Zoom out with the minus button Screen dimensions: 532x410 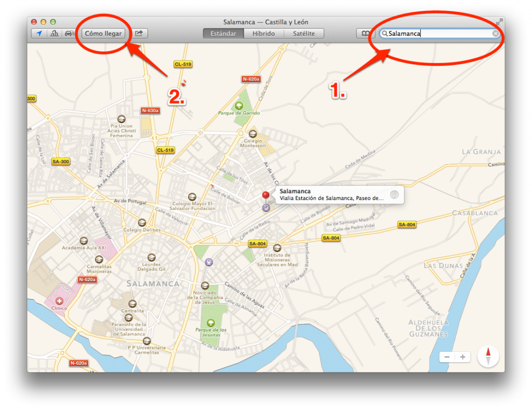click(447, 357)
